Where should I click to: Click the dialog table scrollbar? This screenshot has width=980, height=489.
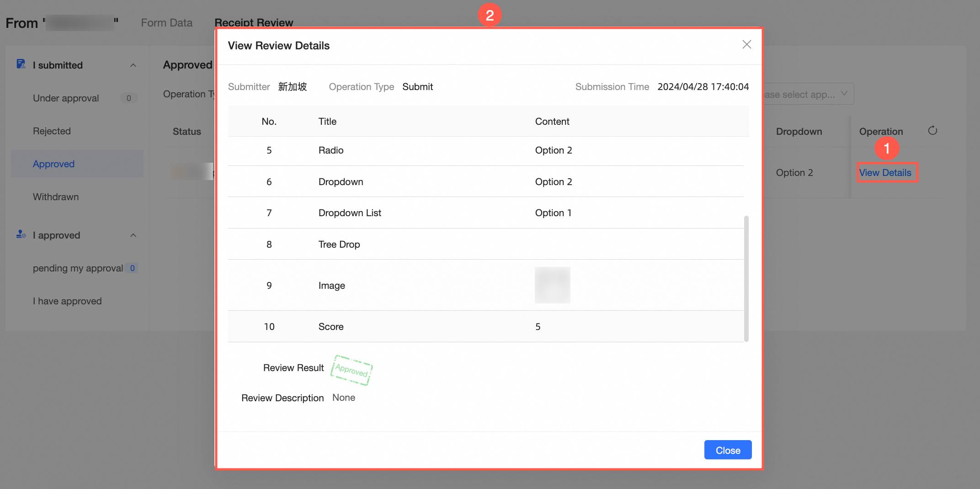pyautogui.click(x=746, y=279)
